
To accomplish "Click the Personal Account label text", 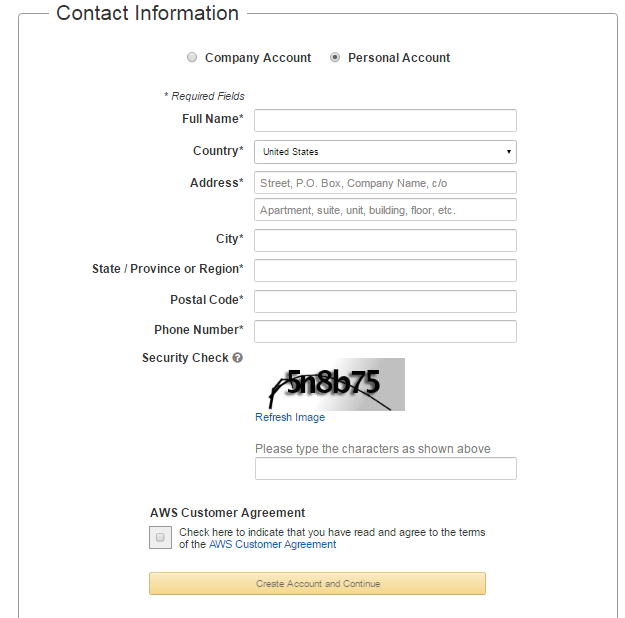I will tap(399, 58).
